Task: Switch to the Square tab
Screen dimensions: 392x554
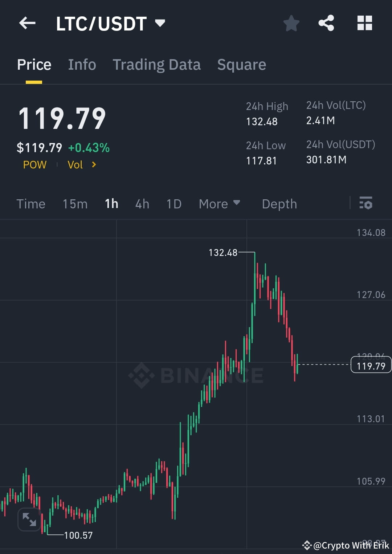Action: click(241, 64)
